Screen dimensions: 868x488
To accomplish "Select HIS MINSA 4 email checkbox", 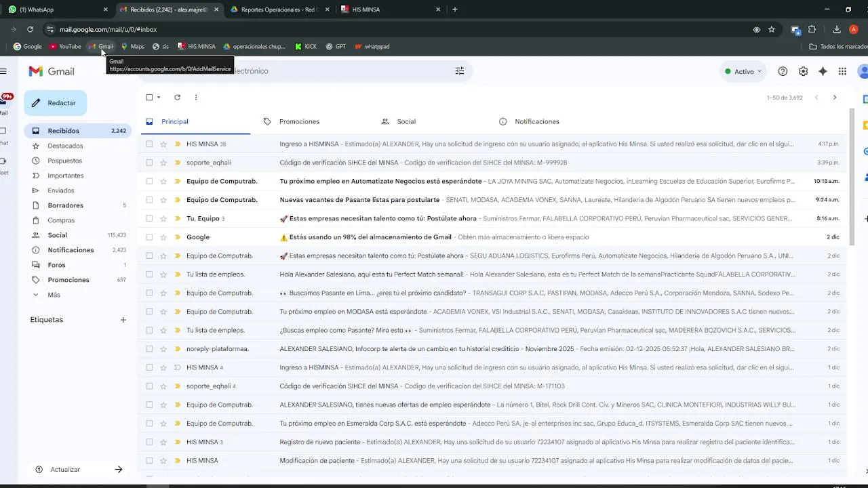I will (x=149, y=367).
